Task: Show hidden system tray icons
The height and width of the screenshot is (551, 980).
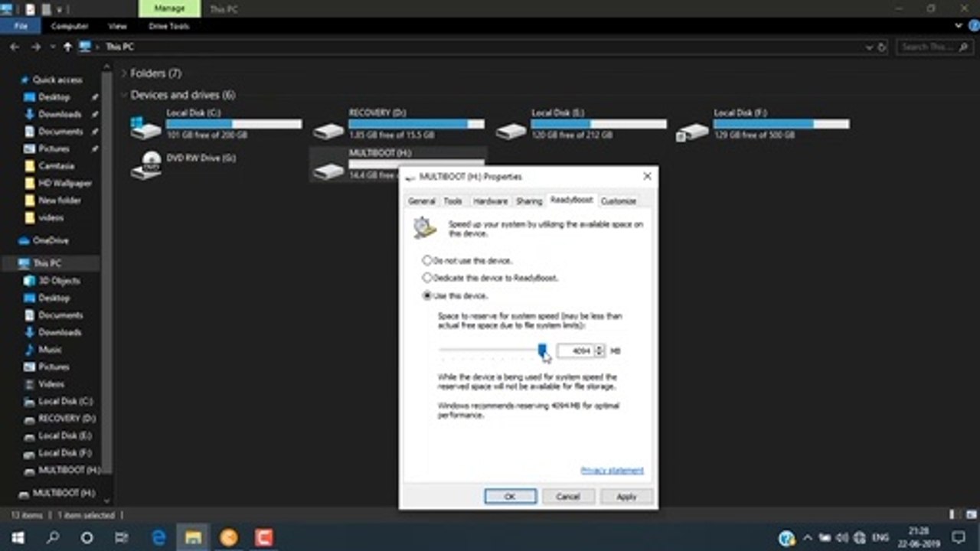Action: tap(806, 537)
